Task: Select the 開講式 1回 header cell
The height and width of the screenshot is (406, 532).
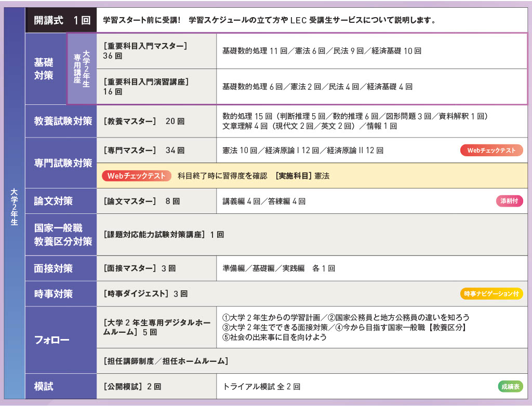Action: [61, 20]
